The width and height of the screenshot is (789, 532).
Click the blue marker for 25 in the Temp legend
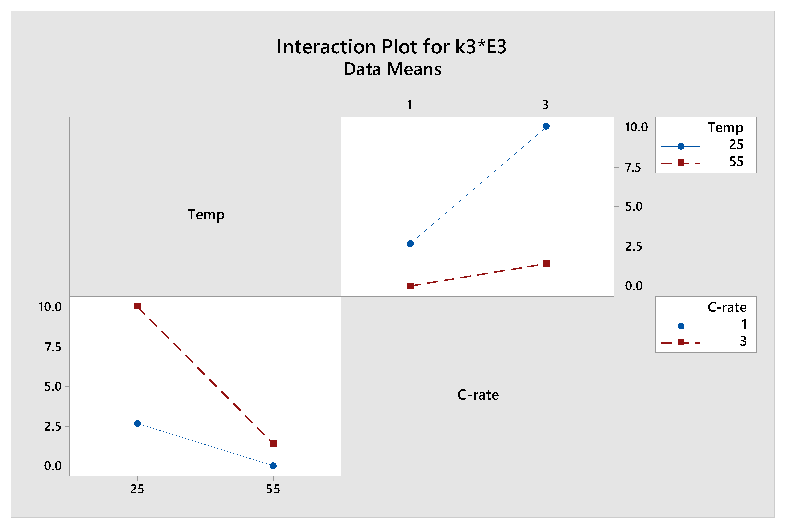681,146
